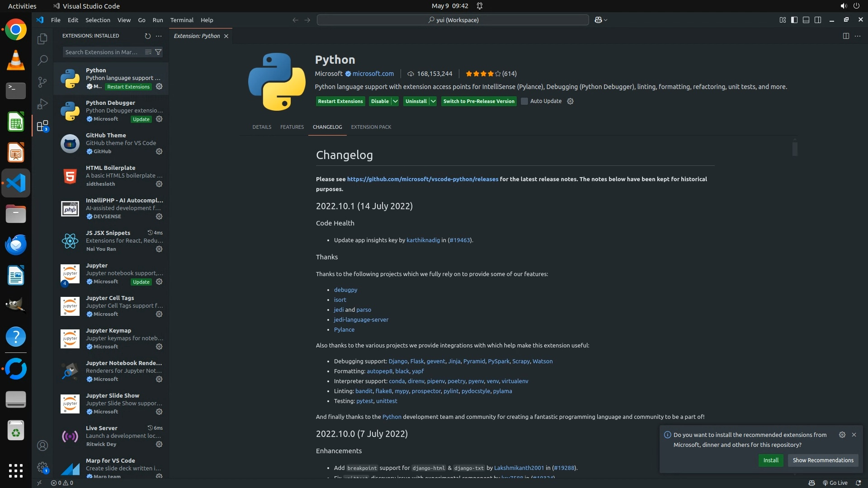Open the Copilot chat dropdown in title bar
Image resolution: width=868 pixels, height=488 pixels.
click(605, 20)
